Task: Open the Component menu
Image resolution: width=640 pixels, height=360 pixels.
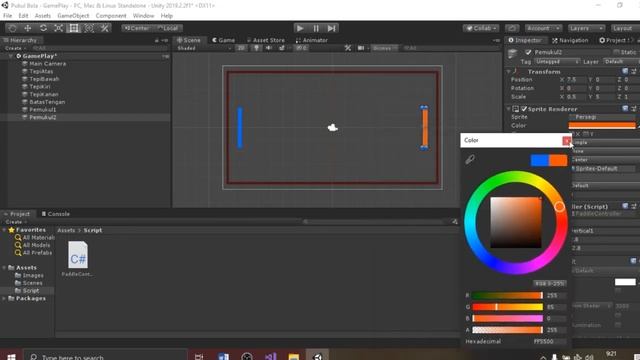Action: 111,16
